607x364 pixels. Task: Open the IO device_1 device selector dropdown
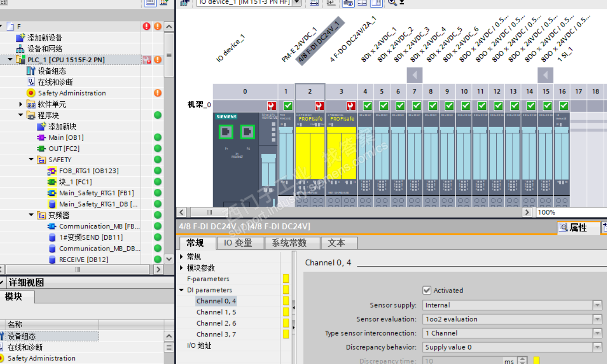tap(297, 2)
